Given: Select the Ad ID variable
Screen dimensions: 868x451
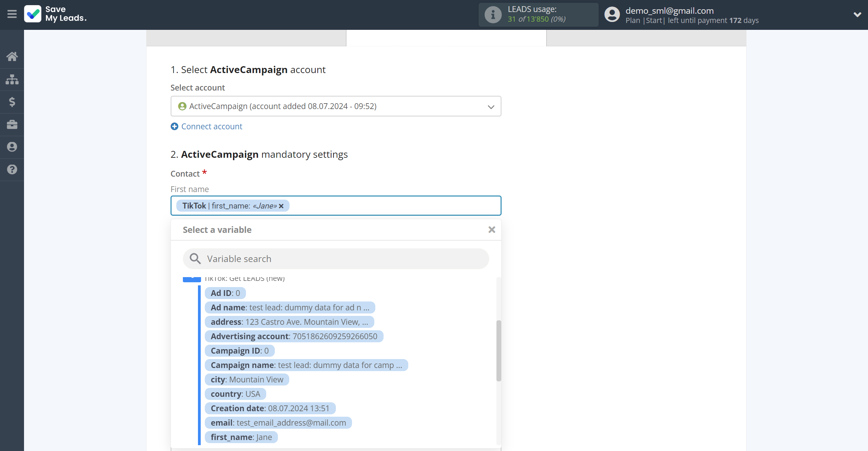Looking at the screenshot, I should tap(225, 293).
